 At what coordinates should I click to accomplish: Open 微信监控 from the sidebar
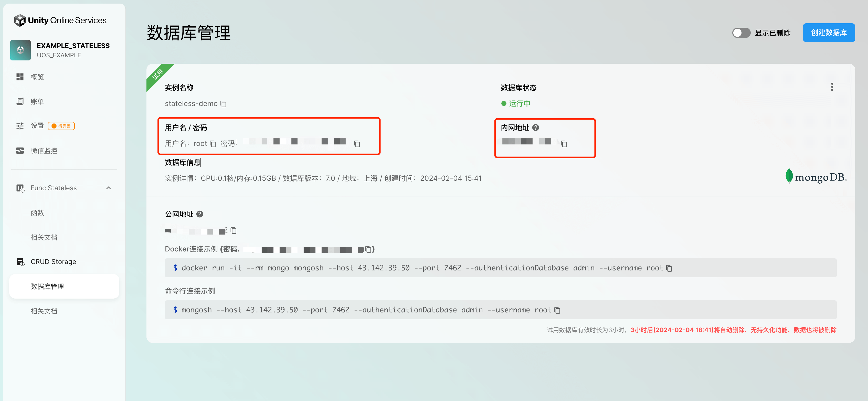tap(44, 151)
